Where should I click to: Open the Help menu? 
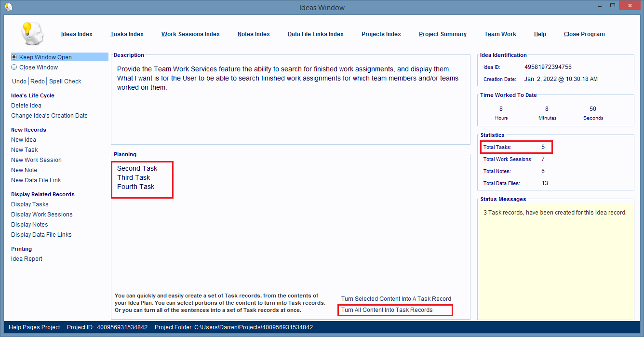pos(540,34)
